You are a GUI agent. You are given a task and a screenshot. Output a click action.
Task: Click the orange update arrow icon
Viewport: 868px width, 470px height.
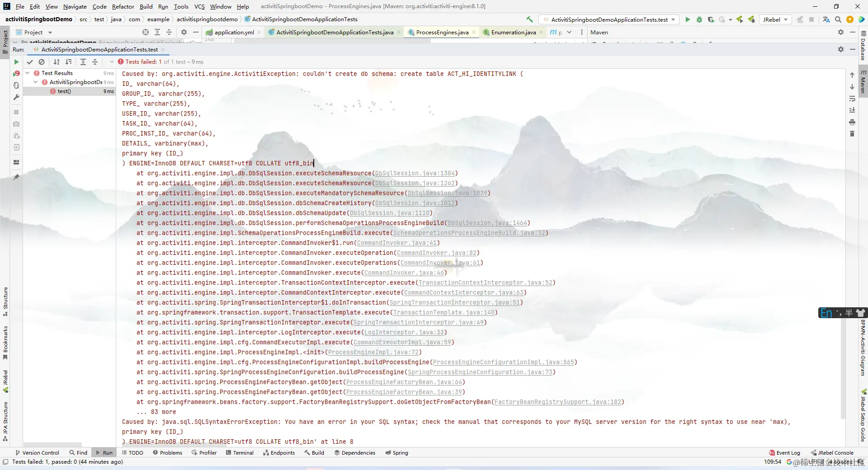(x=850, y=19)
